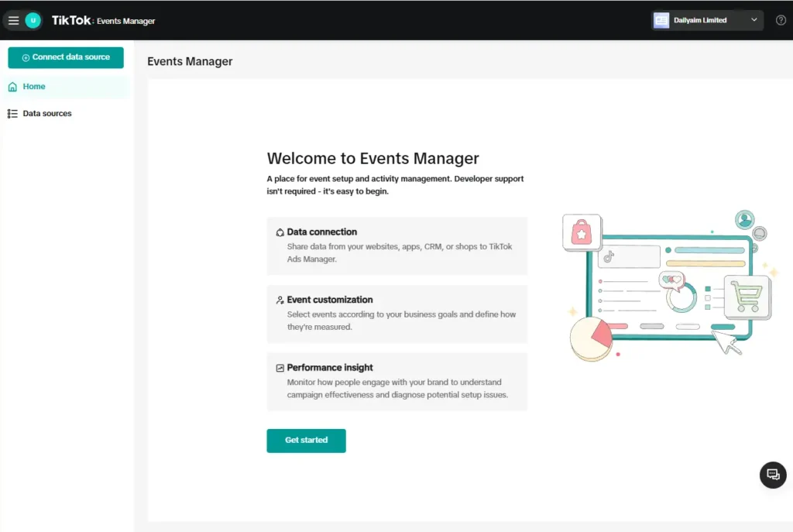Open the chat support bubble icon

pos(773,475)
